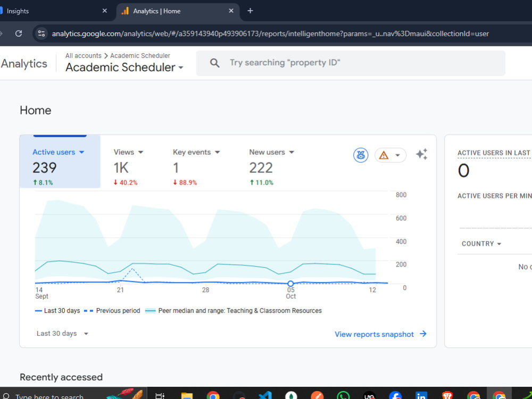Click the Analytics logo text
This screenshot has height=399, width=532.
tap(24, 64)
